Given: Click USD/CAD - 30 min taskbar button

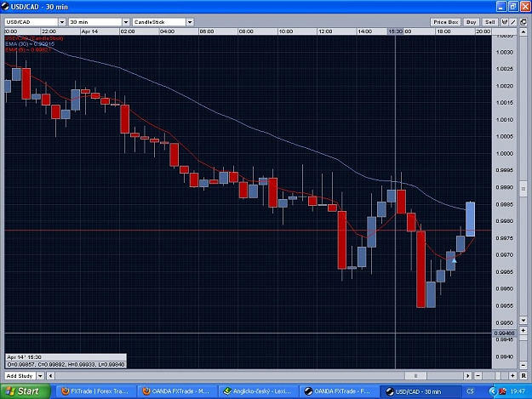Looking at the screenshot, I should coord(420,391).
